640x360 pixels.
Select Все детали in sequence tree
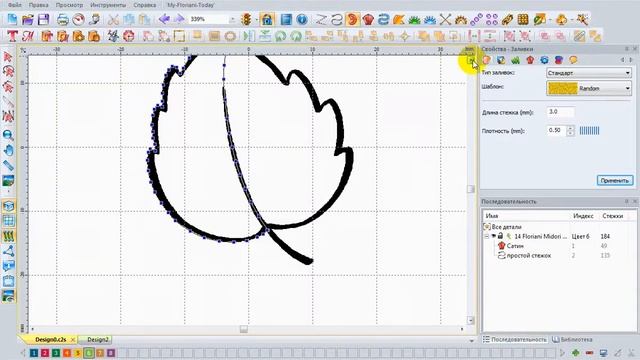(507, 227)
